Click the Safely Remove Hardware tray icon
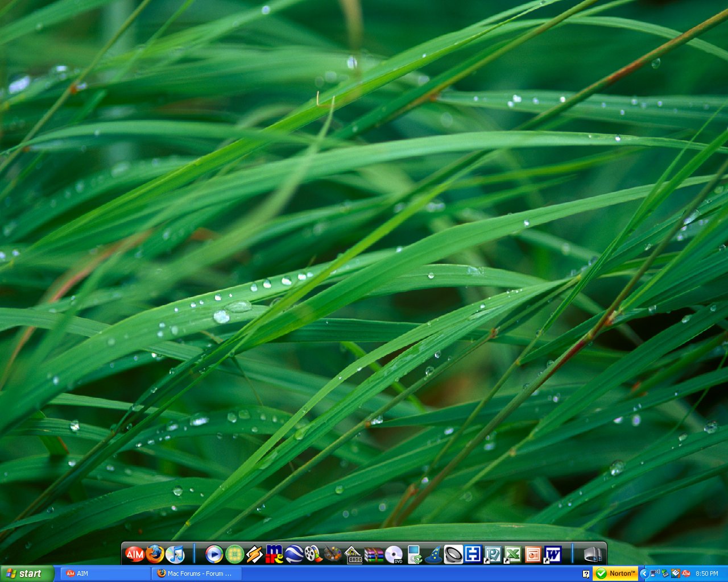Viewport: 728px width, 582px height. (x=665, y=574)
